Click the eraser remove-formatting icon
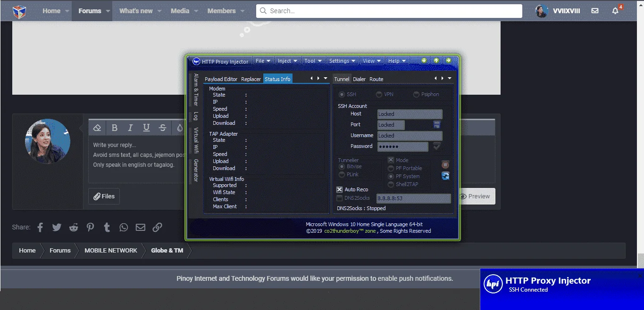 [97, 128]
